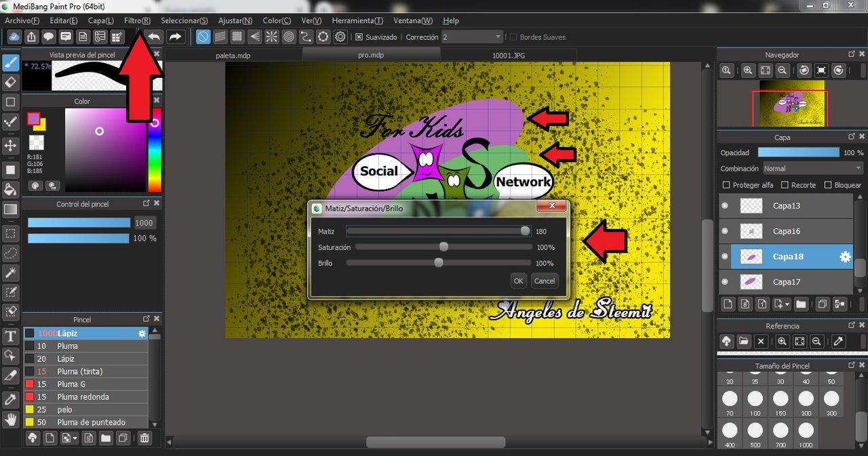The image size is (868, 456).
Task: Switch to the paleta.mdp tab
Action: click(233, 56)
